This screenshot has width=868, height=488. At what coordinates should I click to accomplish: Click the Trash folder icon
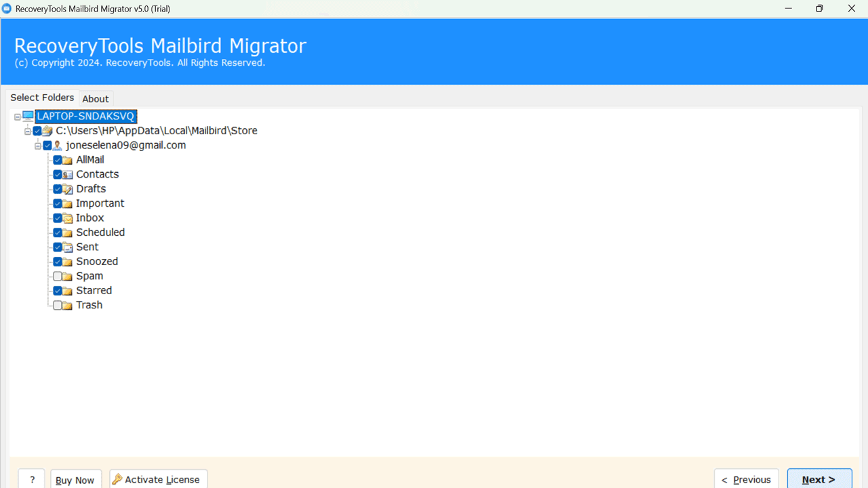[68, 306]
